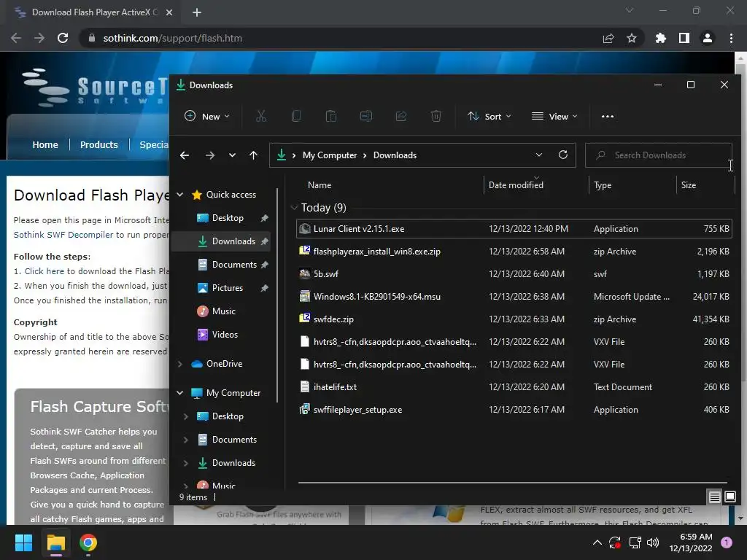Collapse the My Computer tree node
Image resolution: width=747 pixels, height=560 pixels.
[x=180, y=393]
